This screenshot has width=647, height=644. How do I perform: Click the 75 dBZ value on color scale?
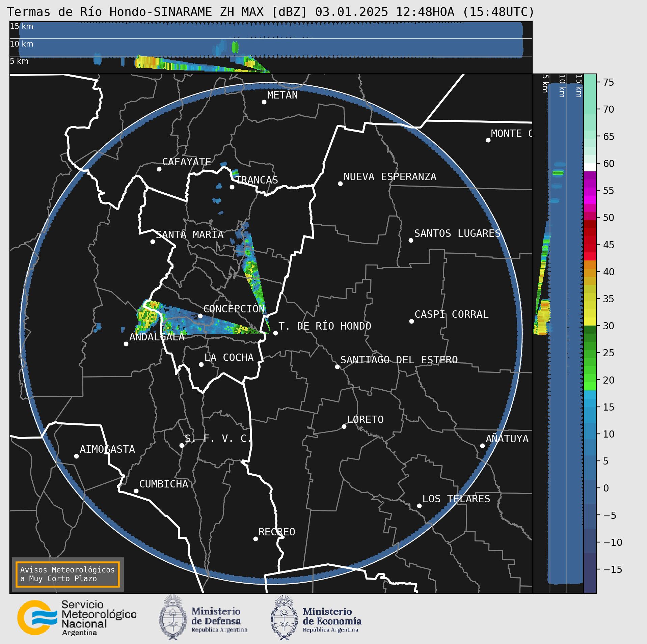[608, 82]
